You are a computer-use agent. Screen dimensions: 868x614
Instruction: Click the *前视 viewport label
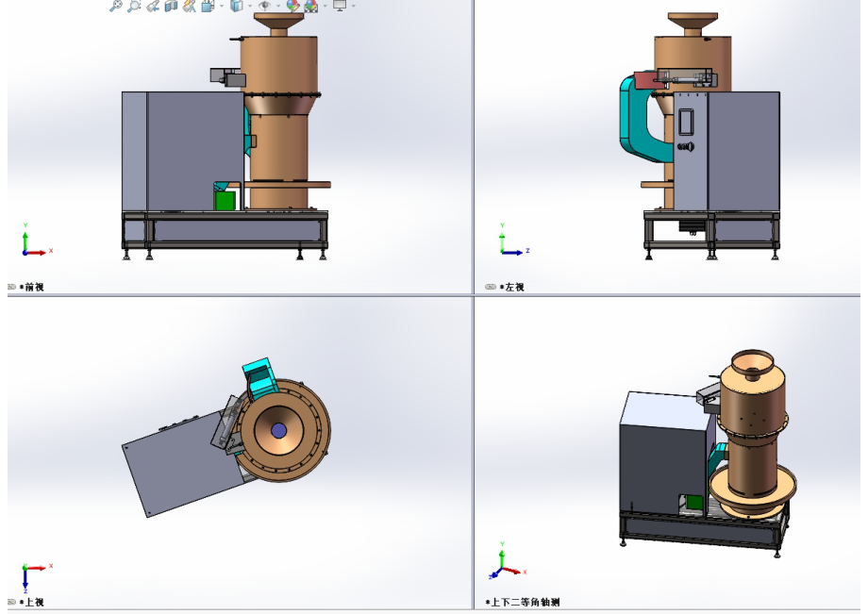tap(31, 287)
